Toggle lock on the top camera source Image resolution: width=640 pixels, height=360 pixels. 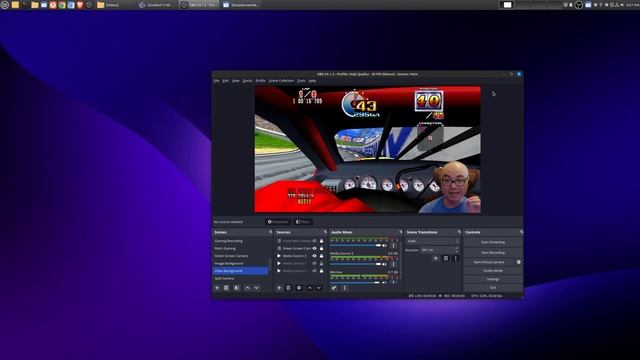click(321, 241)
